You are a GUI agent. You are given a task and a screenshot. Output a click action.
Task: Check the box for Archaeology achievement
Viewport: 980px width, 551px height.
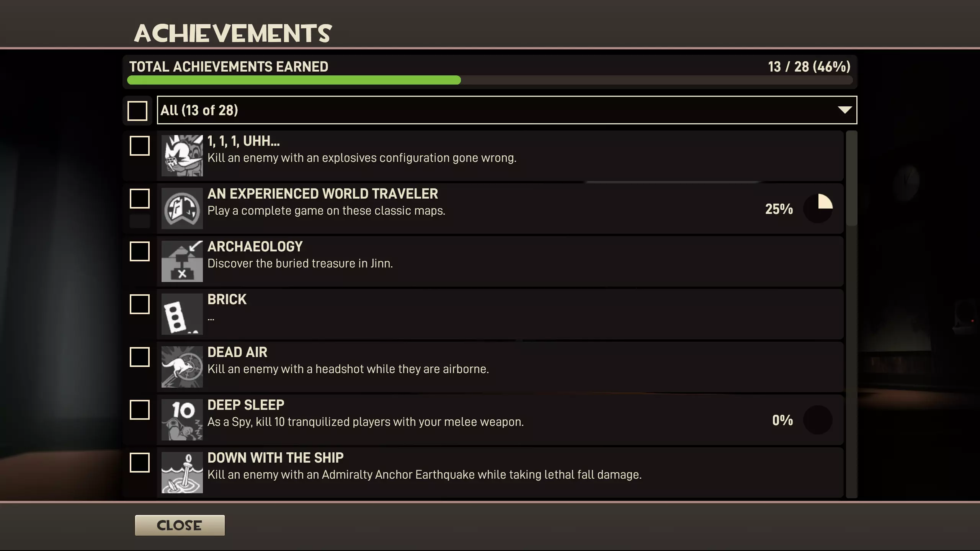click(x=140, y=251)
